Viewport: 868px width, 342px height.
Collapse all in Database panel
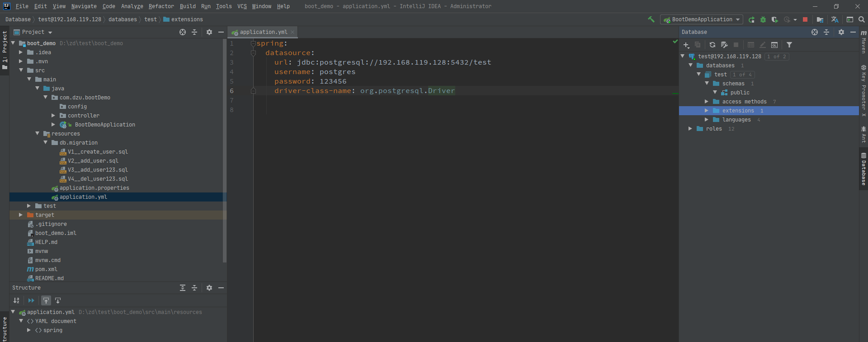click(826, 32)
